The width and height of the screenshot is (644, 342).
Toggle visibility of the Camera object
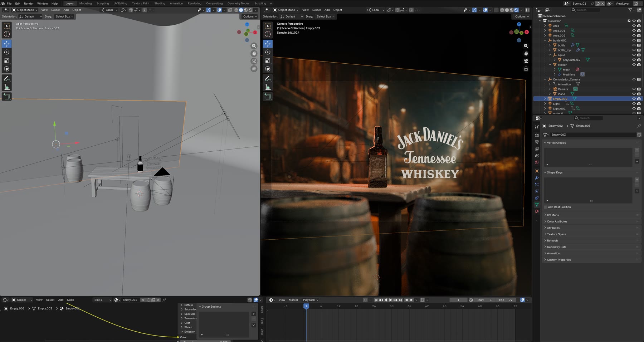tap(634, 89)
